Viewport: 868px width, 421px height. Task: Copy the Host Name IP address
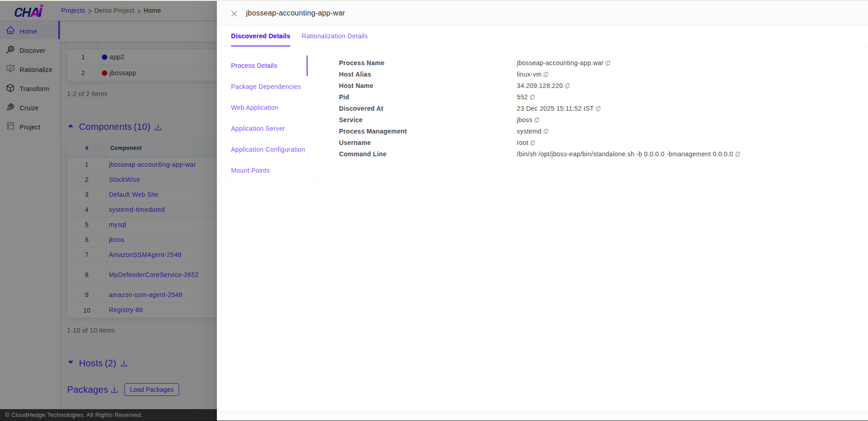pos(567,86)
